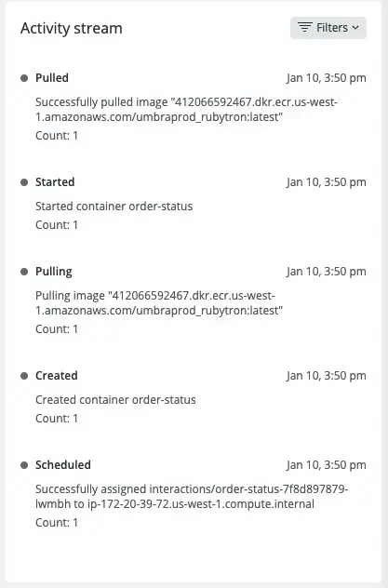Click the Created container order-status message
The image size is (388, 588).
tap(115, 400)
